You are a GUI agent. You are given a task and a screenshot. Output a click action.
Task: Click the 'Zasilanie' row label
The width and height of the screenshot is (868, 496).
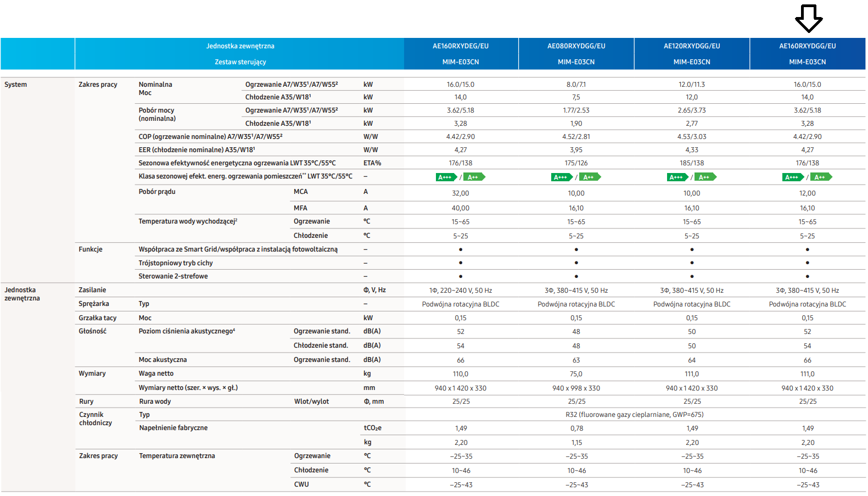pos(92,290)
